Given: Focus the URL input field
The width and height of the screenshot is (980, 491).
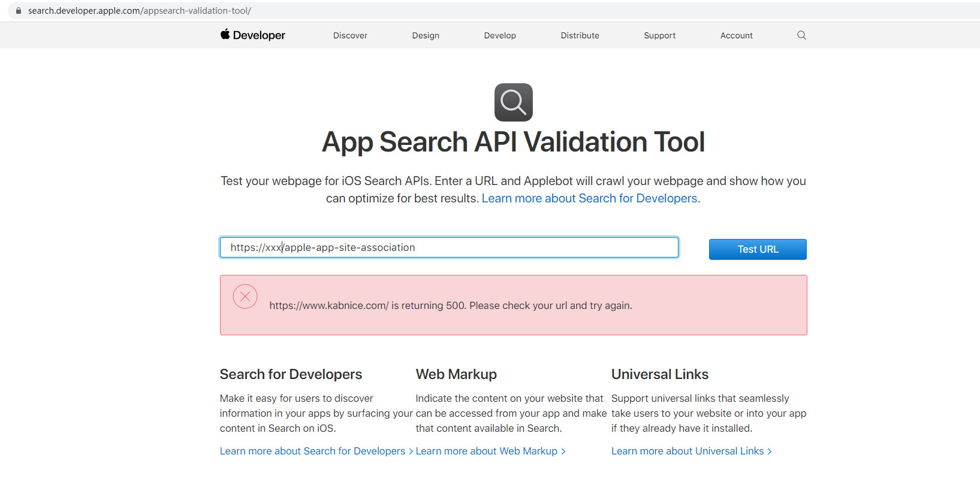Looking at the screenshot, I should tap(449, 247).
